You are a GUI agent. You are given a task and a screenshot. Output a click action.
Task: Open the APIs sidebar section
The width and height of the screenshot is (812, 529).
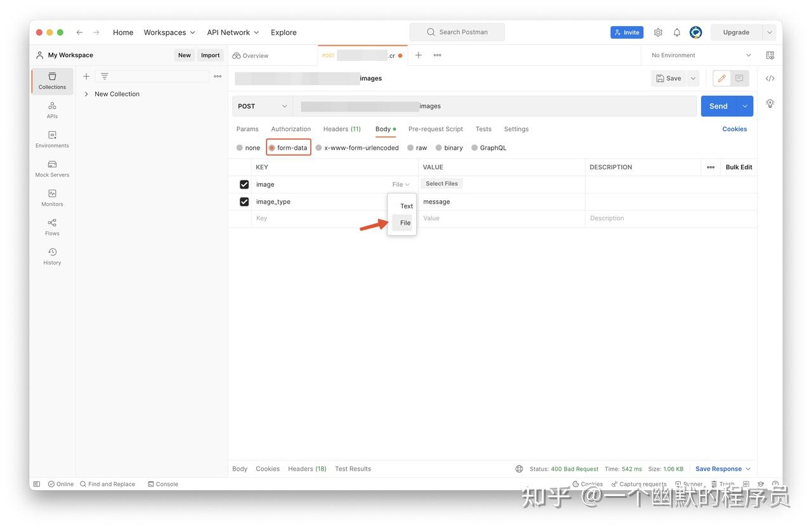tap(52, 110)
